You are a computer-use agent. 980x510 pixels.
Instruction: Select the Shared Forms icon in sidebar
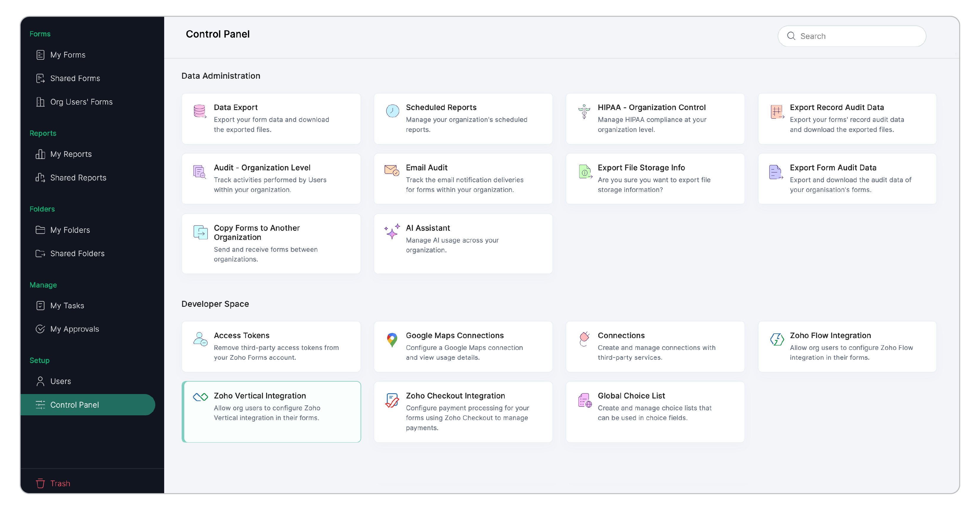(41, 78)
